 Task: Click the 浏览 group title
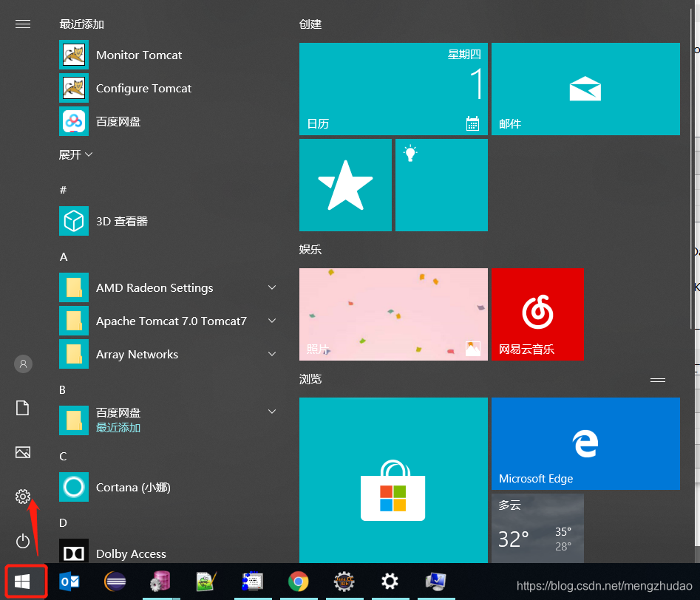[x=310, y=379]
